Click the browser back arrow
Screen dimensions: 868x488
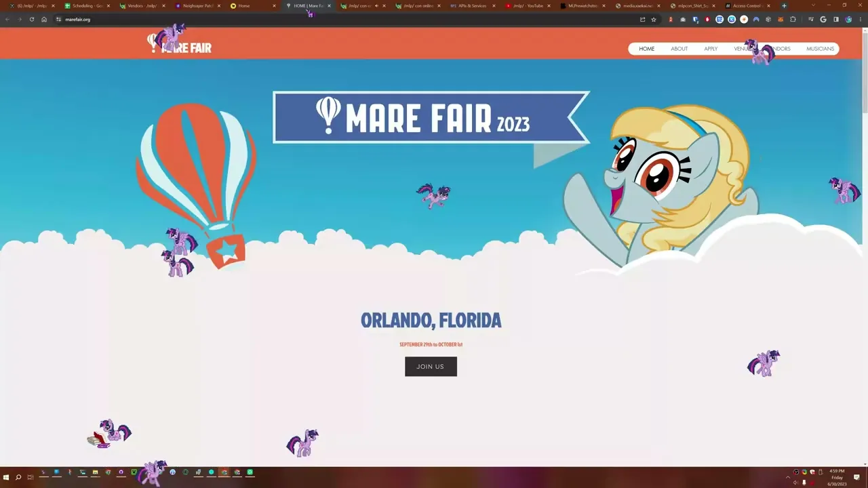tap(7, 19)
